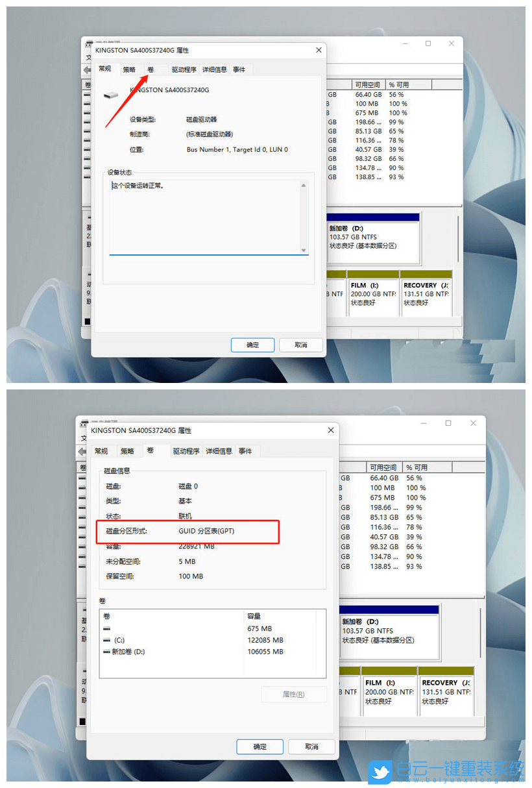Click the device status scrollbar down arrow
The image size is (532, 788).
tap(304, 249)
